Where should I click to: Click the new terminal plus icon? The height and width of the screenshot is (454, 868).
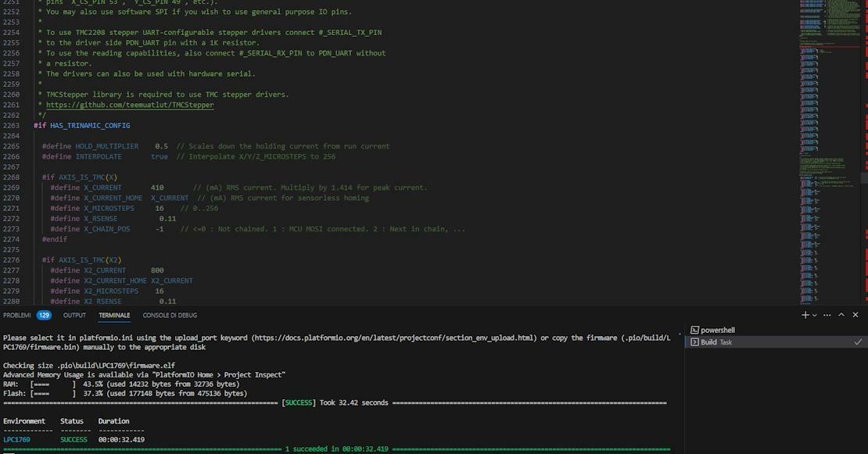pos(805,315)
